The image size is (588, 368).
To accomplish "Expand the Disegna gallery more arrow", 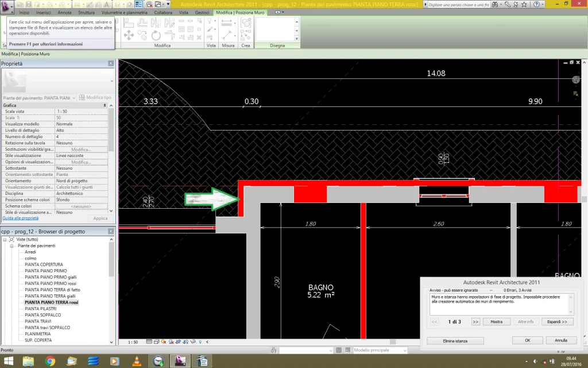I will [x=297, y=39].
